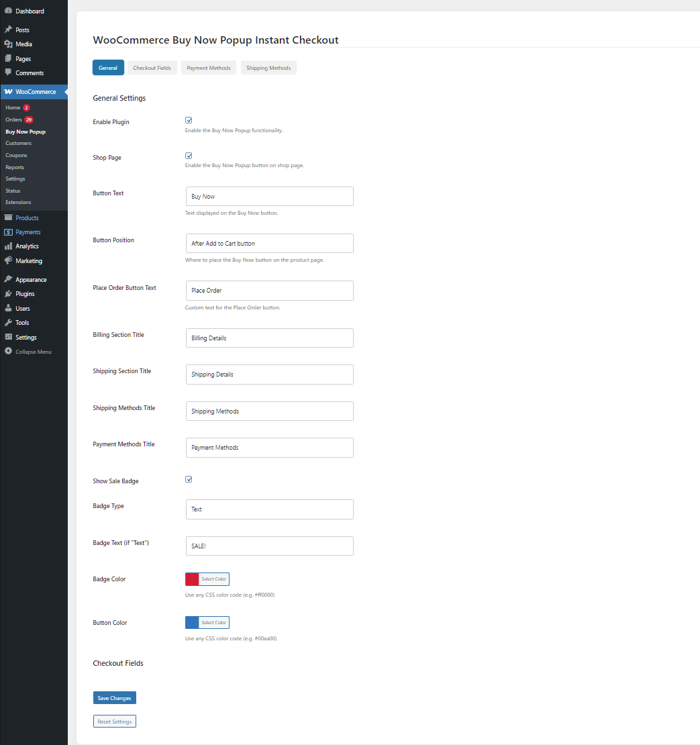Click the Comments bubble icon

[x=8, y=72]
